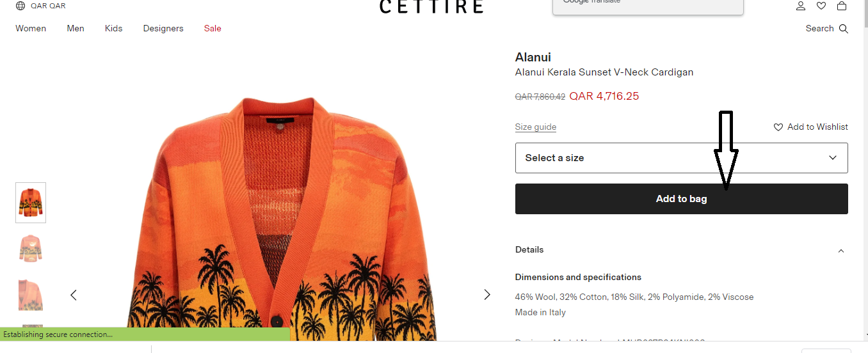The height and width of the screenshot is (353, 868).
Task: Select the third cardigan detail thumbnail
Action: click(x=31, y=295)
